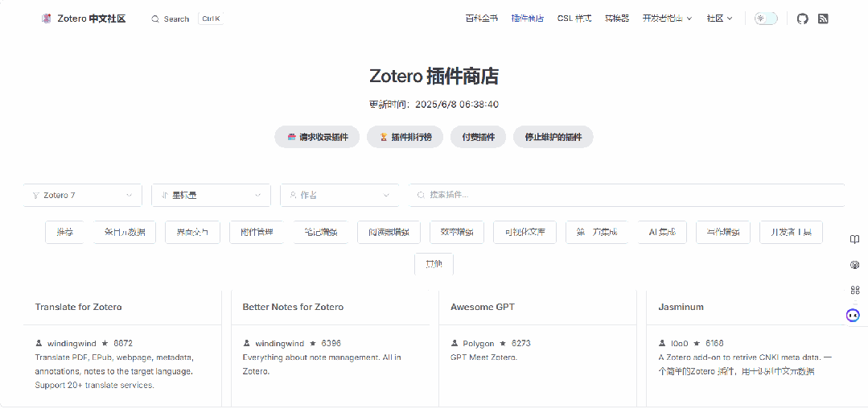The image size is (868, 409).
Task: Toggle the 附件管理 category filter
Action: (x=257, y=232)
